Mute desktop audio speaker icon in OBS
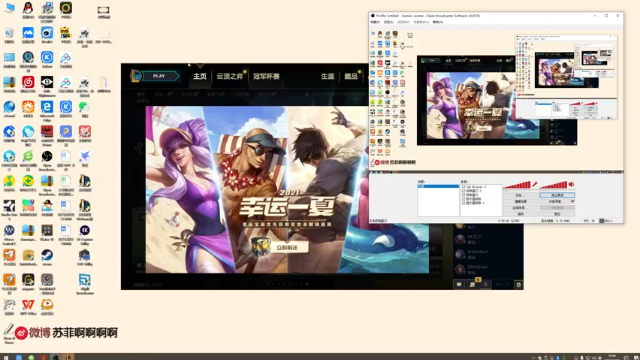This screenshot has width=640, height=360. (571, 184)
